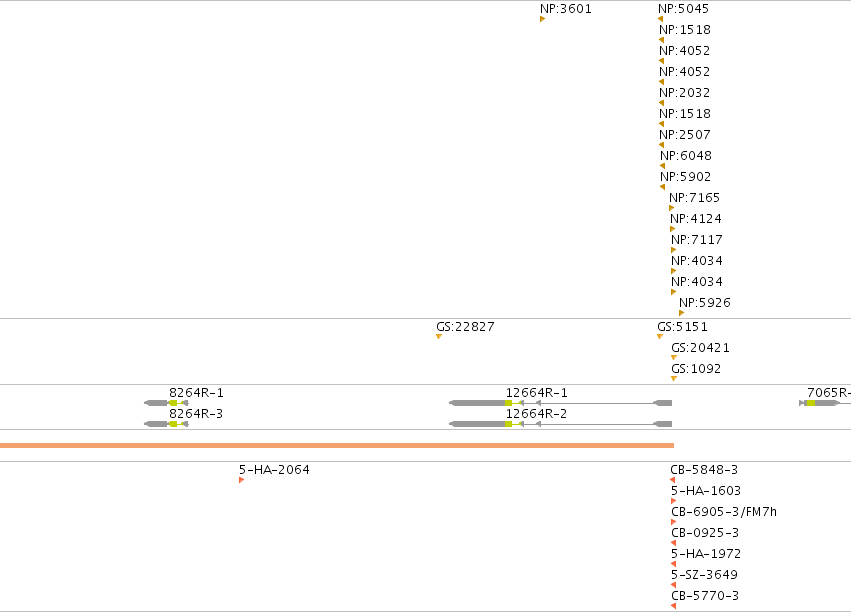This screenshot has height=612, width=851.
Task: Select the NP:2507 marker triangle
Action: (662, 145)
